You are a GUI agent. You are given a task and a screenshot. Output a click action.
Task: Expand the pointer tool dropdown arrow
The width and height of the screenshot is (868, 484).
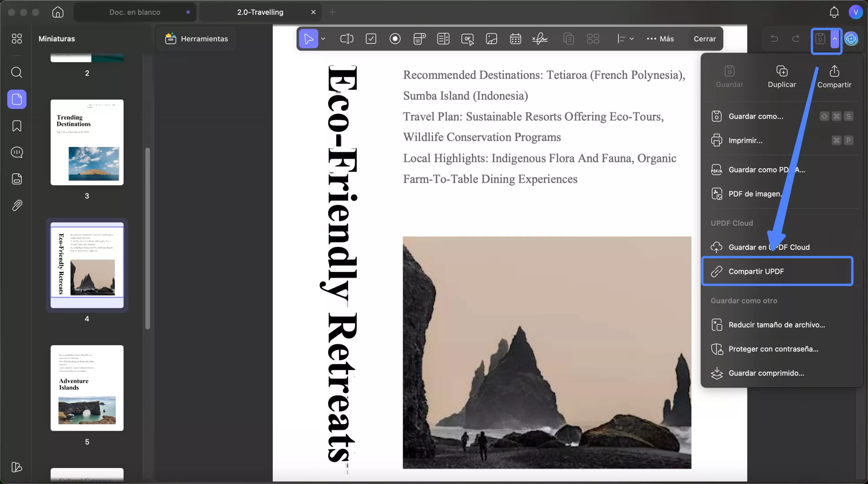[x=323, y=39]
